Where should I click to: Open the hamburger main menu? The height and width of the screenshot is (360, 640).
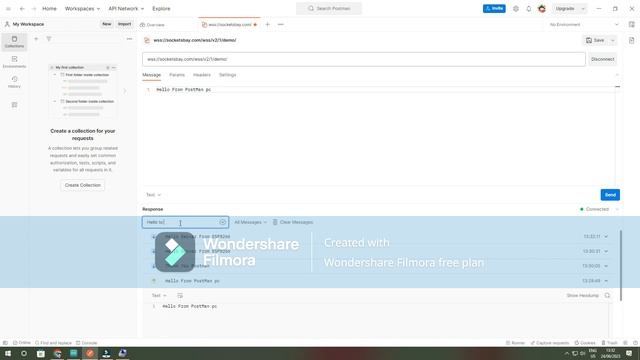(x=8, y=9)
